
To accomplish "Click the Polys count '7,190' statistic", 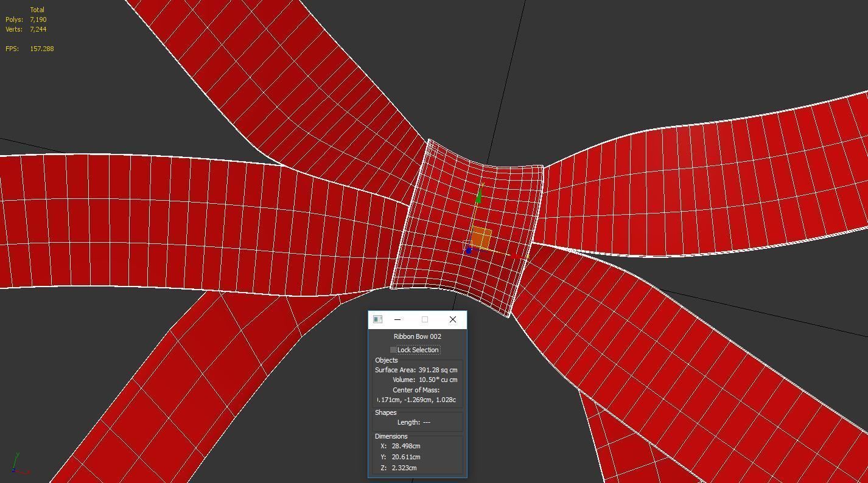I will point(38,19).
